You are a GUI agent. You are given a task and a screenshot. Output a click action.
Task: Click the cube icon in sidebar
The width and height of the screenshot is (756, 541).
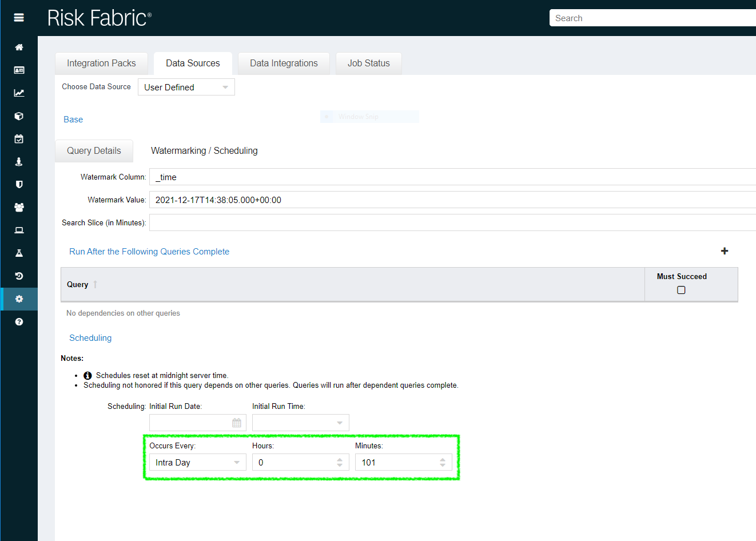coord(19,116)
